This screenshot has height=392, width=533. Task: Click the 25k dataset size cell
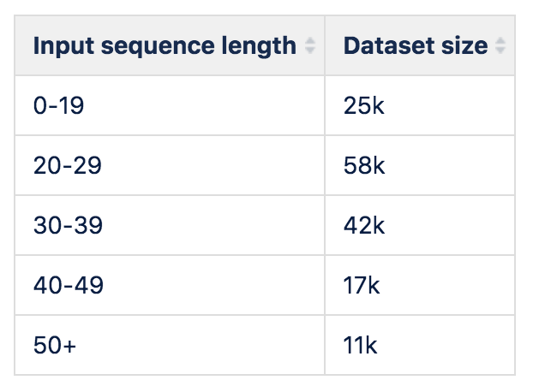[x=364, y=105]
